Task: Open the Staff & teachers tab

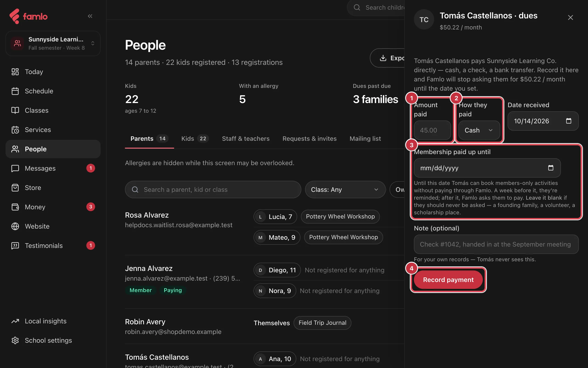Action: coord(246,138)
